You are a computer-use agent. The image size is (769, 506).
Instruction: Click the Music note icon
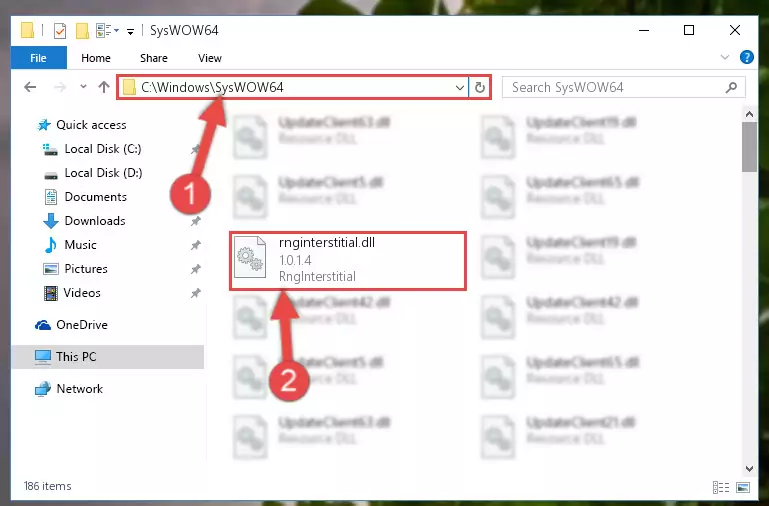51,245
